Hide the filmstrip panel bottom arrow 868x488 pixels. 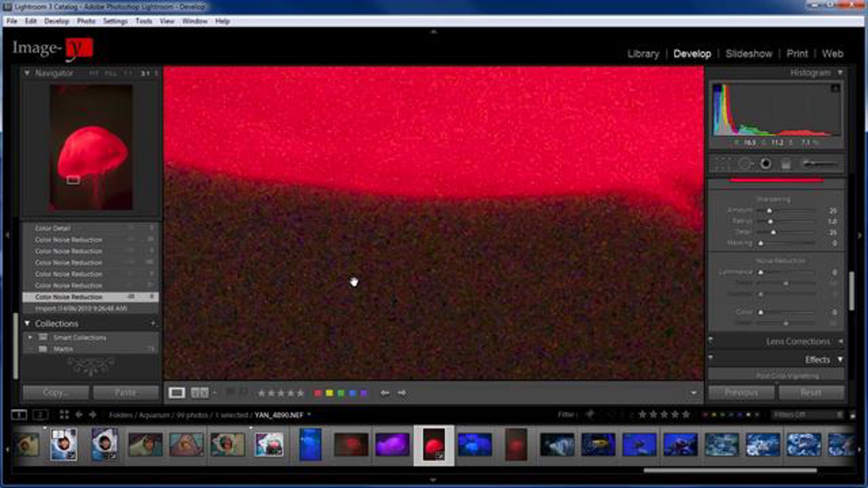(433, 480)
